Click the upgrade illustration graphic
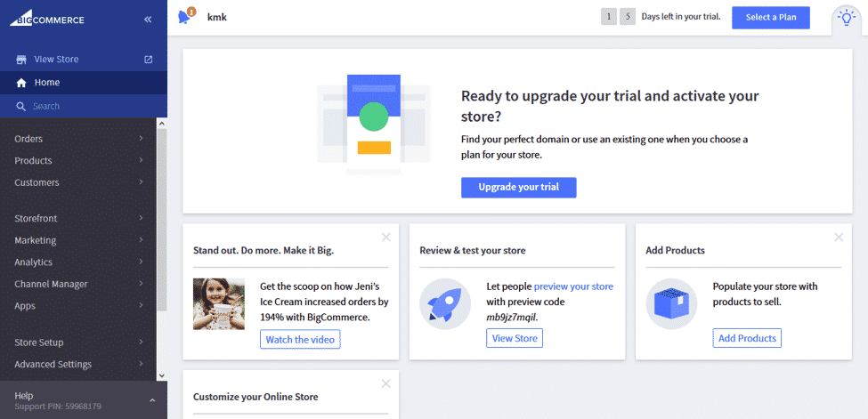Image resolution: width=868 pixels, height=419 pixels. [374, 125]
